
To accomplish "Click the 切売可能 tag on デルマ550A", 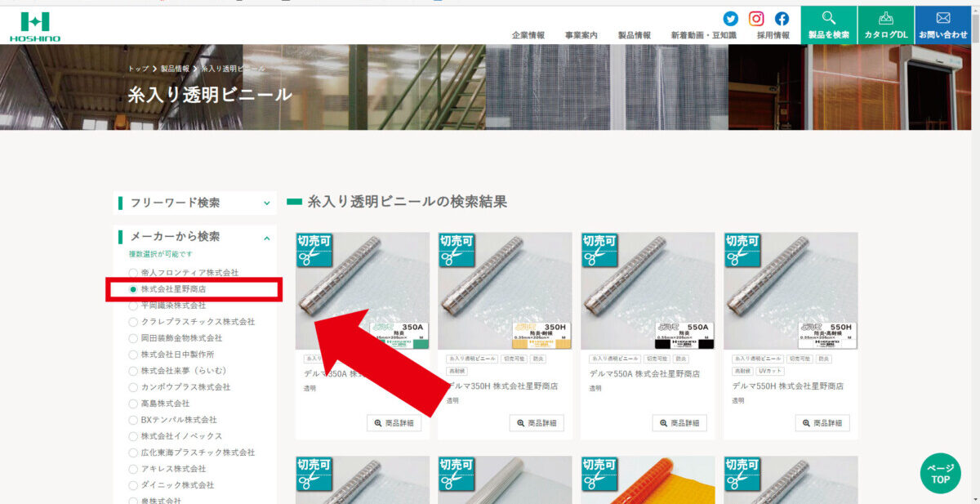I will tap(657, 359).
